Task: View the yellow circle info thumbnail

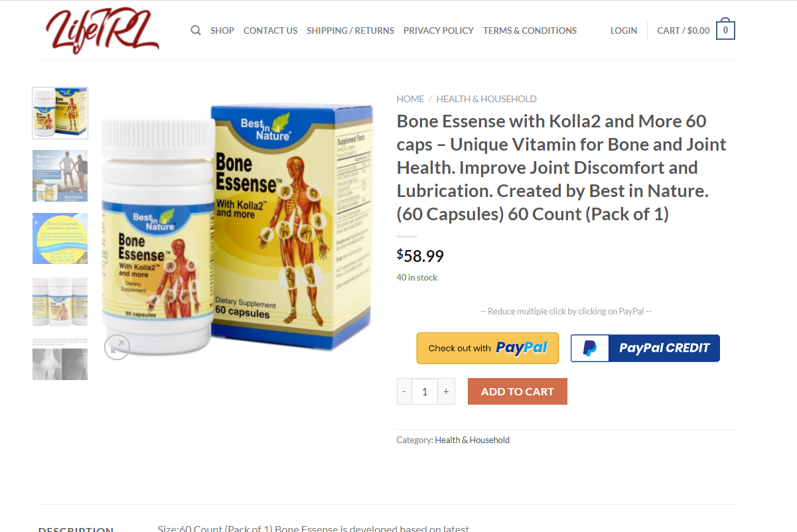Action: pos(60,239)
